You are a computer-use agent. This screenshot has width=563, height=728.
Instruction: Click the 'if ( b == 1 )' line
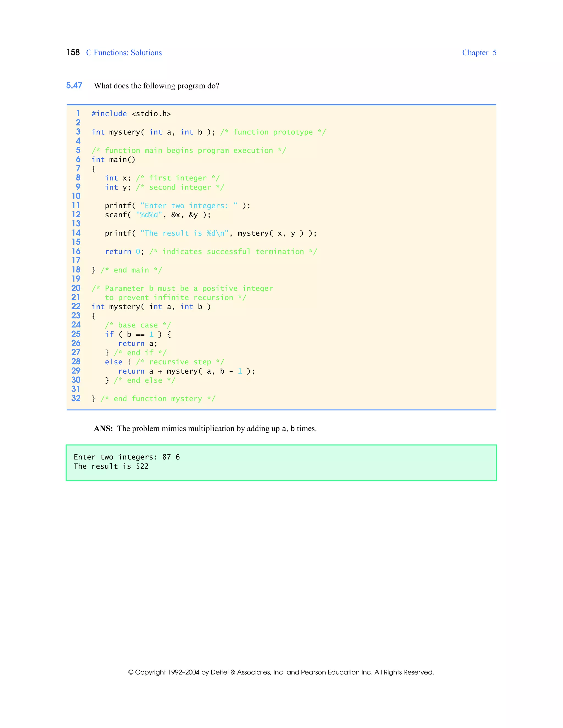[138, 334]
